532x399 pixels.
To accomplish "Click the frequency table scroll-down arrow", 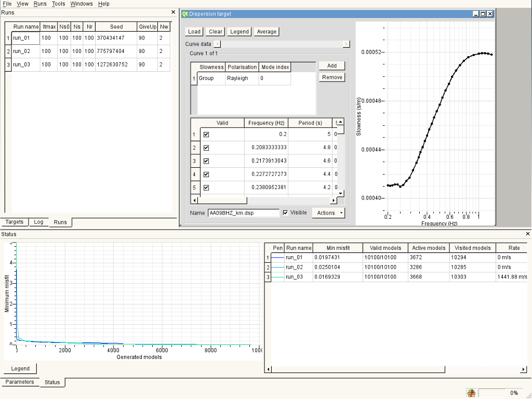I will pyautogui.click(x=341, y=193).
